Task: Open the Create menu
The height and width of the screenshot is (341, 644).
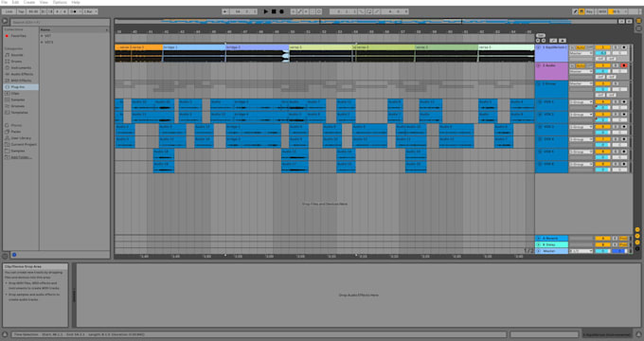Action: [28, 3]
